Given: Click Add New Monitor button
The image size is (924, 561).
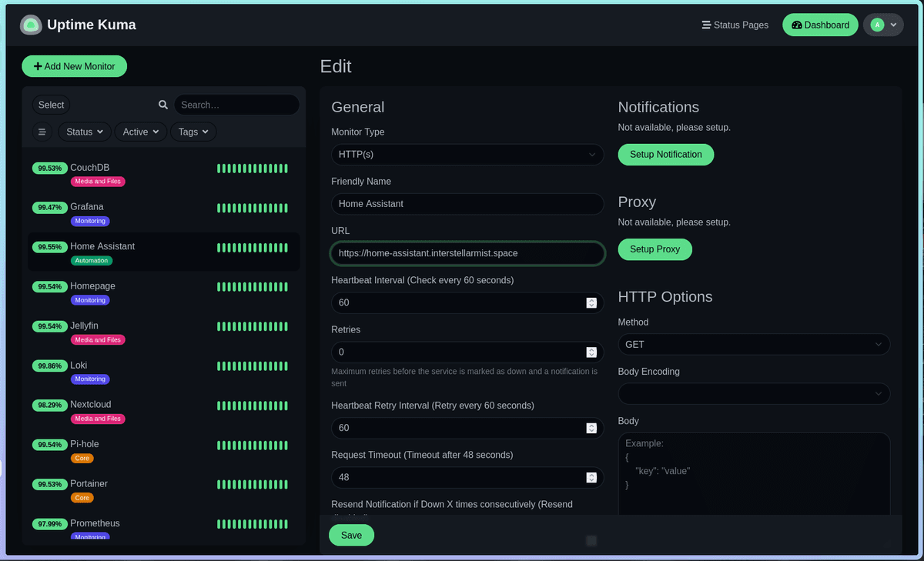Looking at the screenshot, I should pos(74,66).
